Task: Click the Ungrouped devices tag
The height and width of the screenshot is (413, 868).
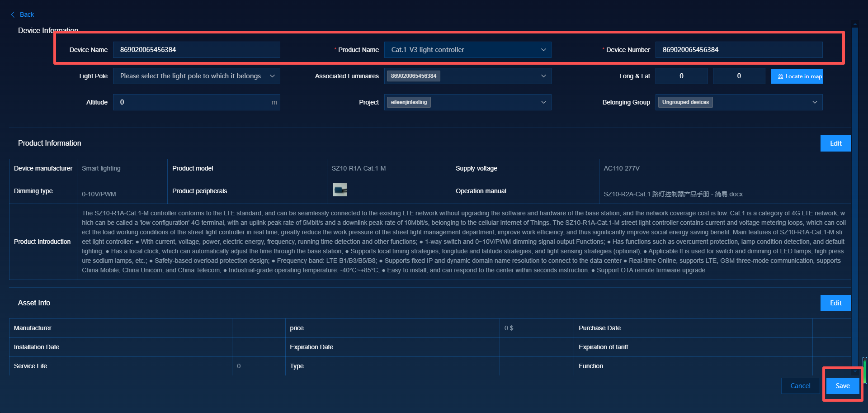Action: click(x=685, y=102)
